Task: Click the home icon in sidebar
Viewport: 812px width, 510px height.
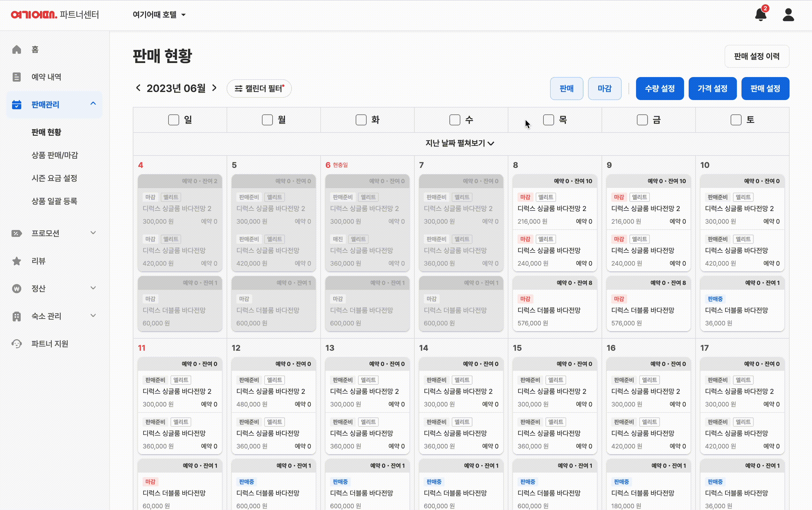Action: [16, 49]
